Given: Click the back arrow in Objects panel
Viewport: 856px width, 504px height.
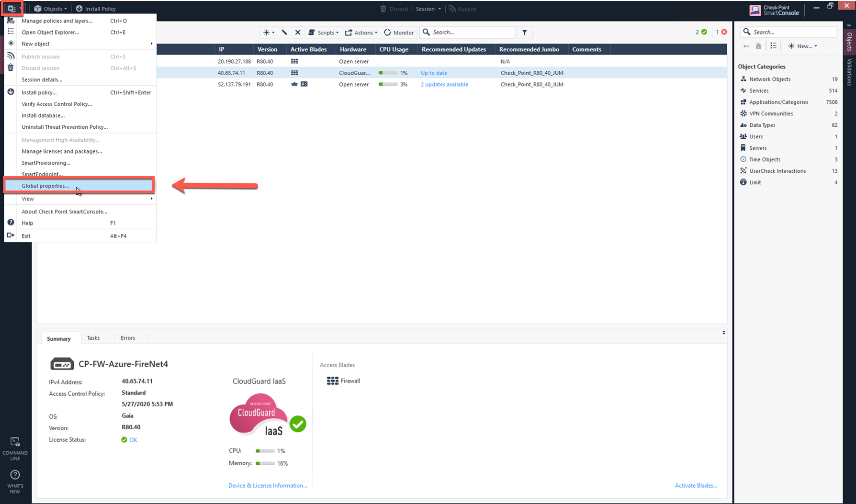Looking at the screenshot, I should tap(746, 46).
